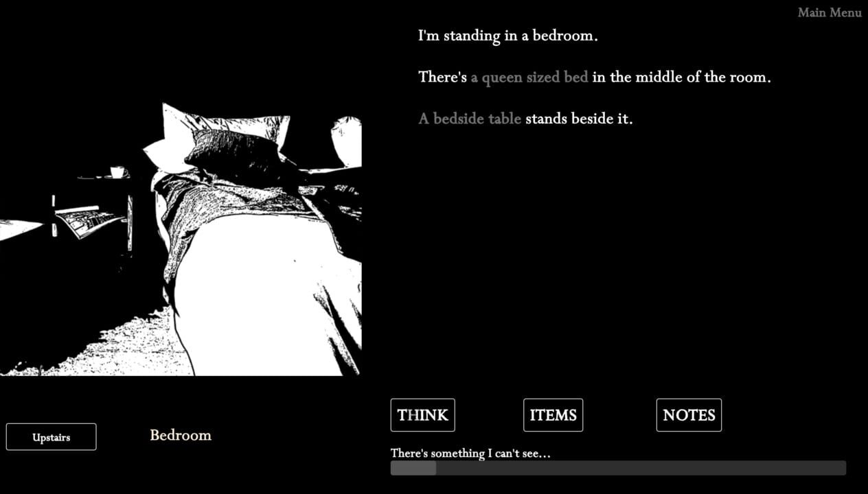The height and width of the screenshot is (494, 868).
Task: Click the filled portion of the progress bar
Action: point(413,468)
